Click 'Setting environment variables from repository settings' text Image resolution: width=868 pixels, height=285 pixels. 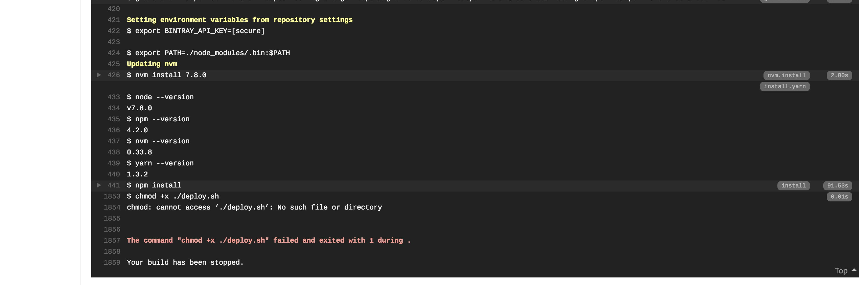pos(239,20)
